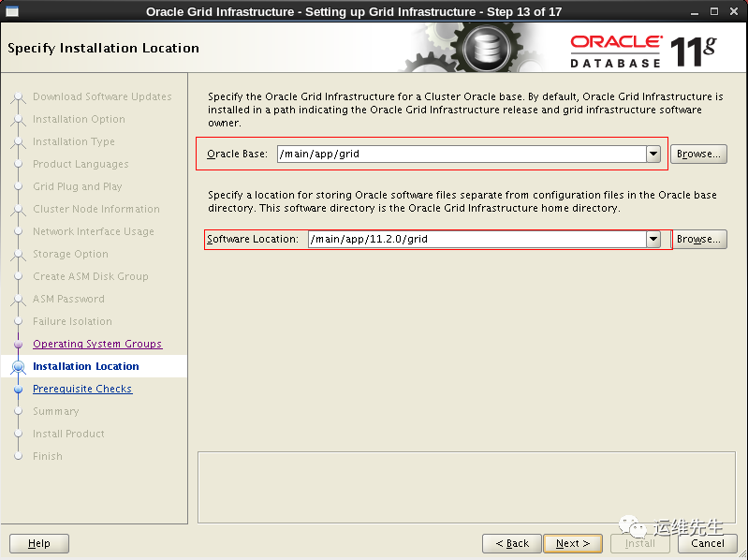Screen dimensions: 748x560
Task: Click the Oracle Base path text field
Action: 462,155
